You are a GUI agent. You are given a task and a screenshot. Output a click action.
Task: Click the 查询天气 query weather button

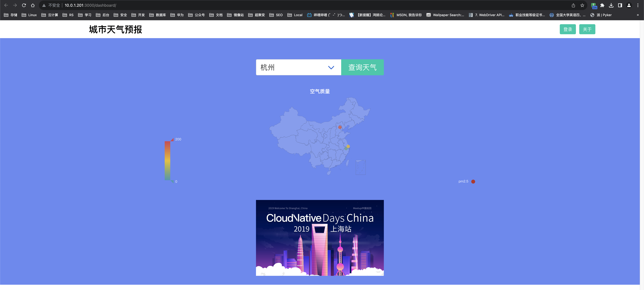[x=362, y=67]
